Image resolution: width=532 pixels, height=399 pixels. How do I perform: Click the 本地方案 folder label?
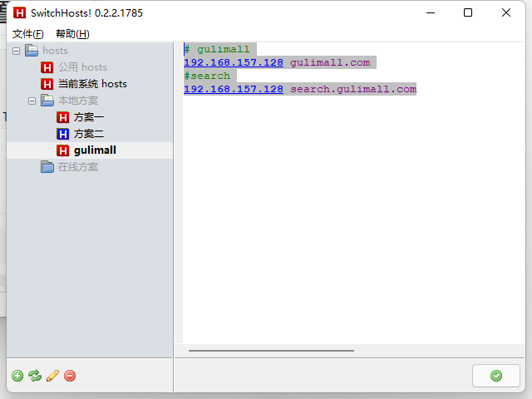click(x=78, y=101)
